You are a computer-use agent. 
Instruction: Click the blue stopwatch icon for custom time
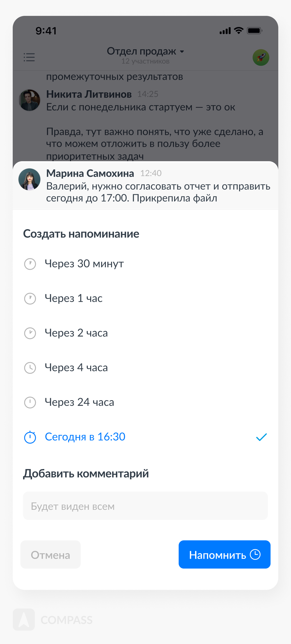pyautogui.click(x=30, y=437)
